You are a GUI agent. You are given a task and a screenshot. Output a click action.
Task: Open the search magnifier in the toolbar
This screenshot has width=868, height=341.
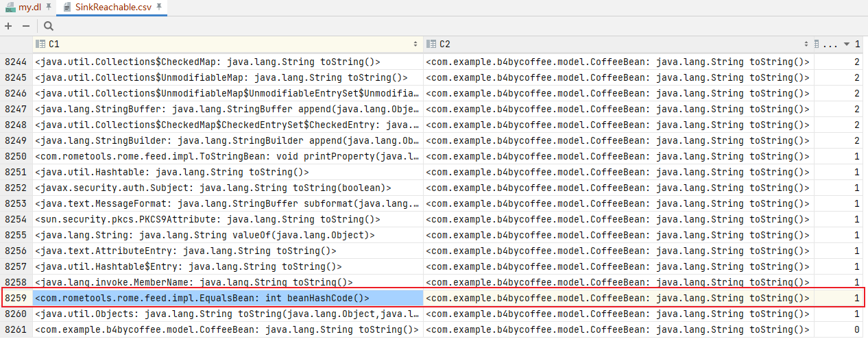tap(49, 26)
